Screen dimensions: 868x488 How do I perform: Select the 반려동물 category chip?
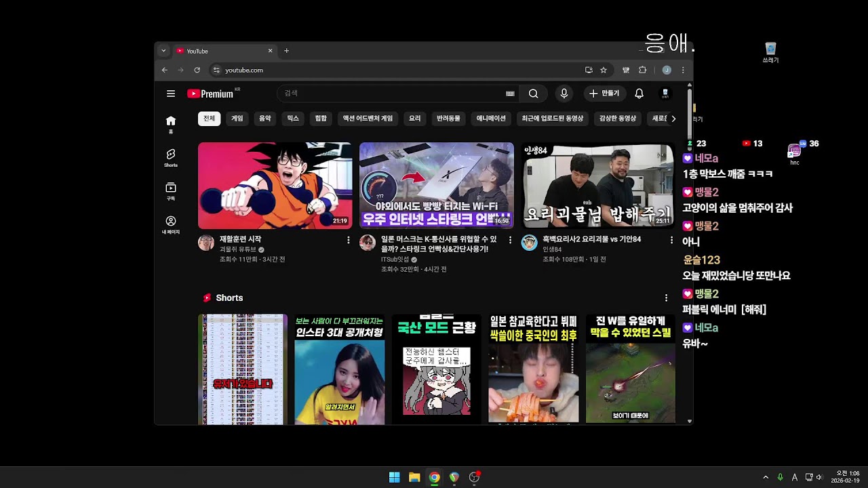[x=448, y=119]
